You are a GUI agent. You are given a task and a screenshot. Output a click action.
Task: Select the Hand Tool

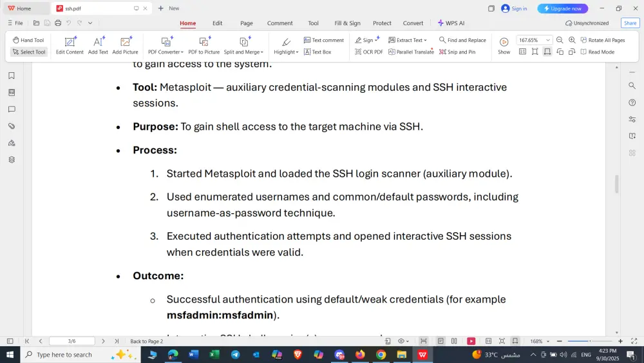click(28, 40)
